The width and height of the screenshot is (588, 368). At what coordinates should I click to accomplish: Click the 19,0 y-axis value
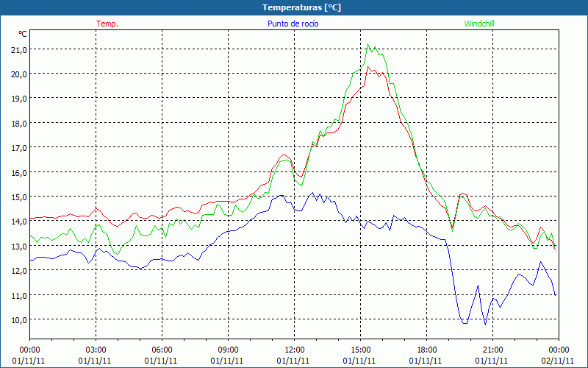click(19, 99)
